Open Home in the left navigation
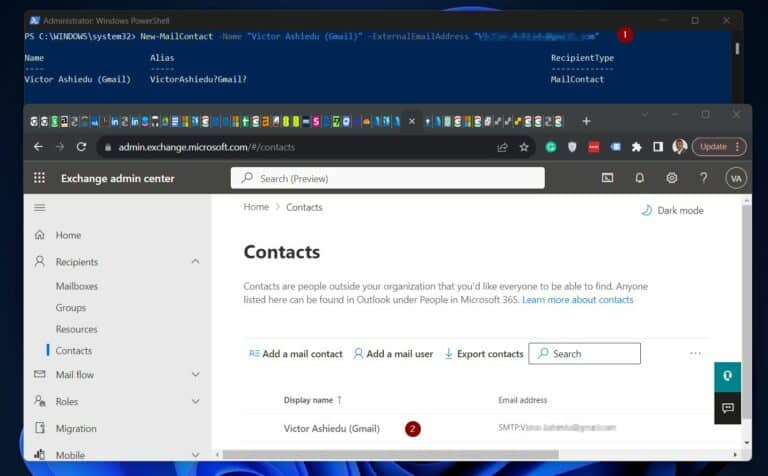 tap(68, 235)
